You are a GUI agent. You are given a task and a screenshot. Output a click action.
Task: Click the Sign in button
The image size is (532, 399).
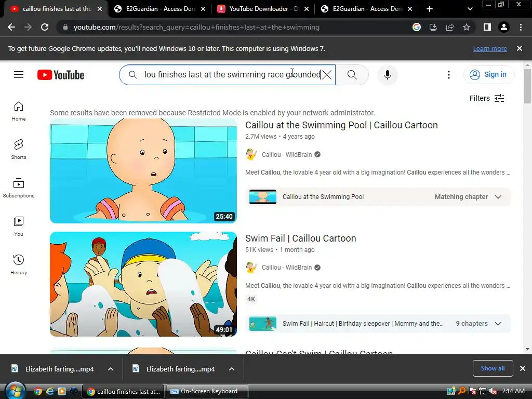point(489,74)
